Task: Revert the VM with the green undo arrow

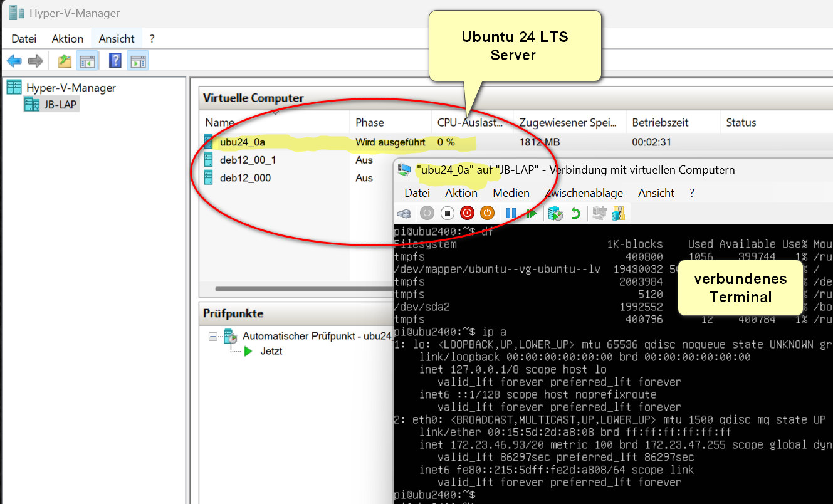Action: coord(575,213)
